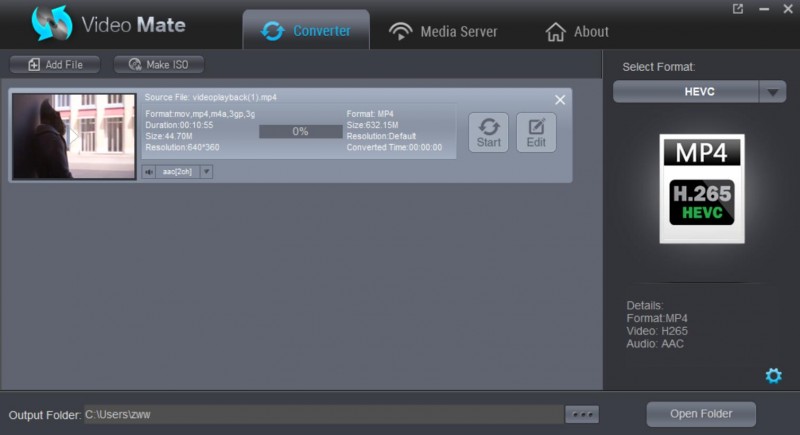Start converting videoplayback(1).mp4
The image size is (800, 435).
click(488, 132)
